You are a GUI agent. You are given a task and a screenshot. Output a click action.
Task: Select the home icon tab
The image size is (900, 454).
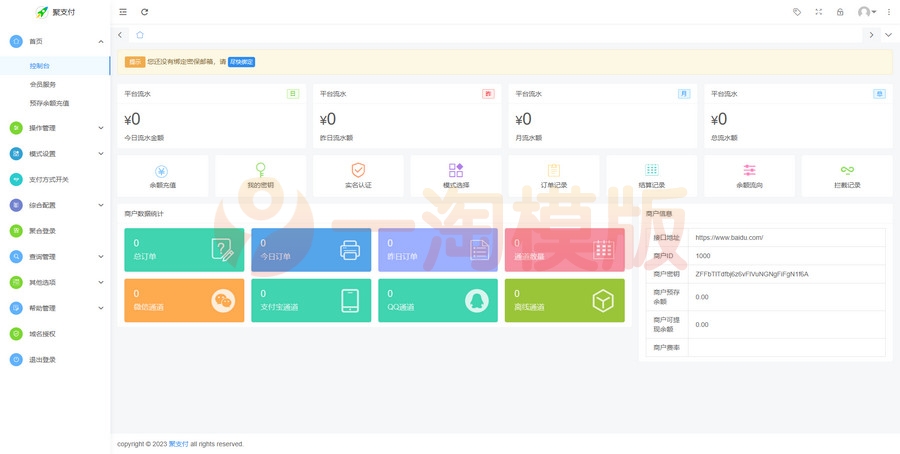139,35
